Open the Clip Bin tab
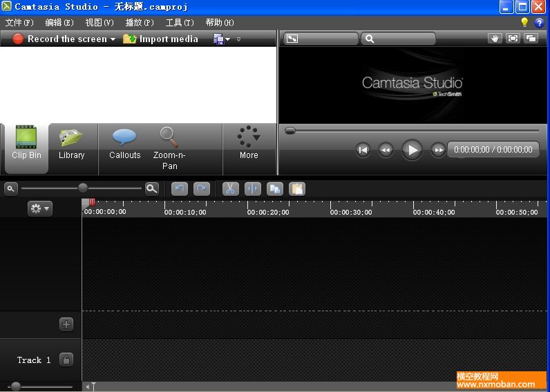 click(x=26, y=144)
